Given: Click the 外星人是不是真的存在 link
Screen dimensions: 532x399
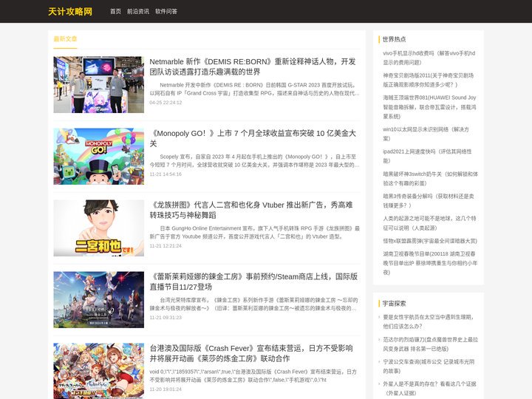Looking at the screenshot, I should (429, 389).
